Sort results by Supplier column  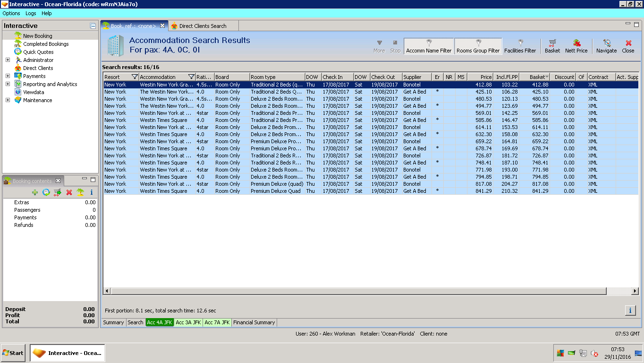pyautogui.click(x=417, y=77)
